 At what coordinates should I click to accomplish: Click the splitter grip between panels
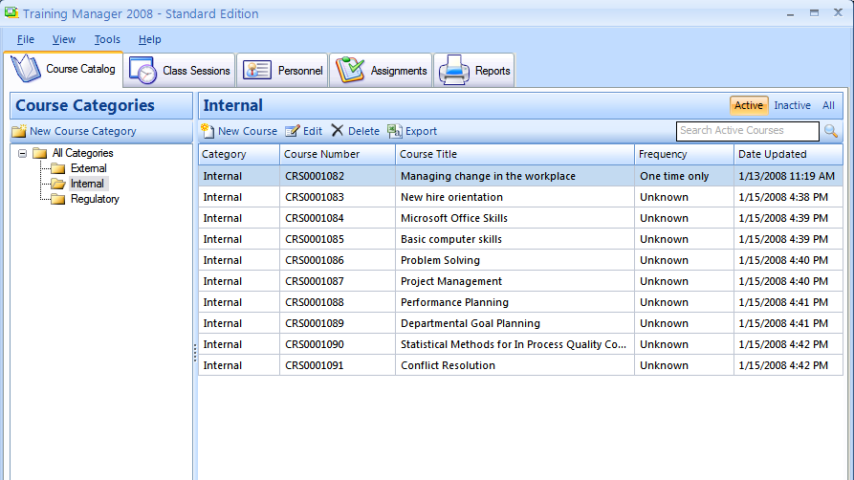pos(194,353)
